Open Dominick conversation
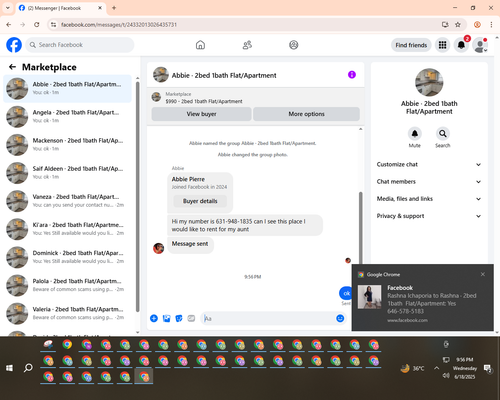The image size is (500, 400). [x=67, y=257]
